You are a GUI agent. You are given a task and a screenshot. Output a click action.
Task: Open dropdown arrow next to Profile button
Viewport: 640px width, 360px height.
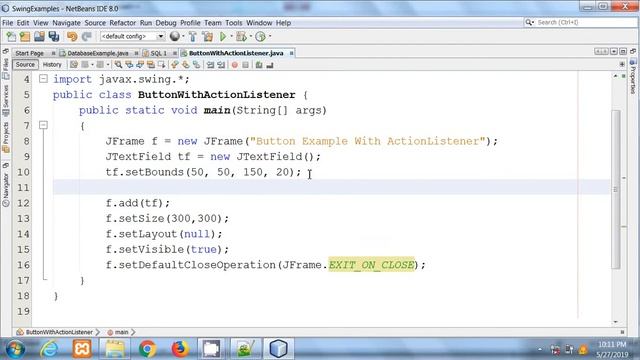269,36
